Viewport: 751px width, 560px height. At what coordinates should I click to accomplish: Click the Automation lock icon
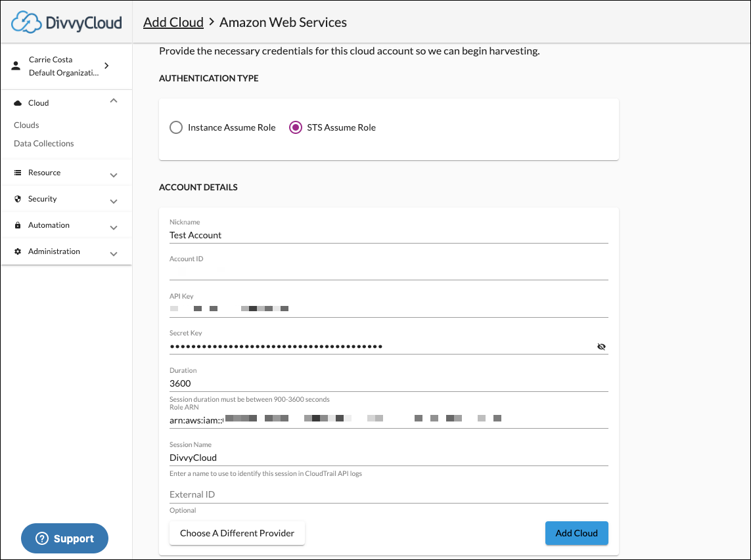(18, 225)
